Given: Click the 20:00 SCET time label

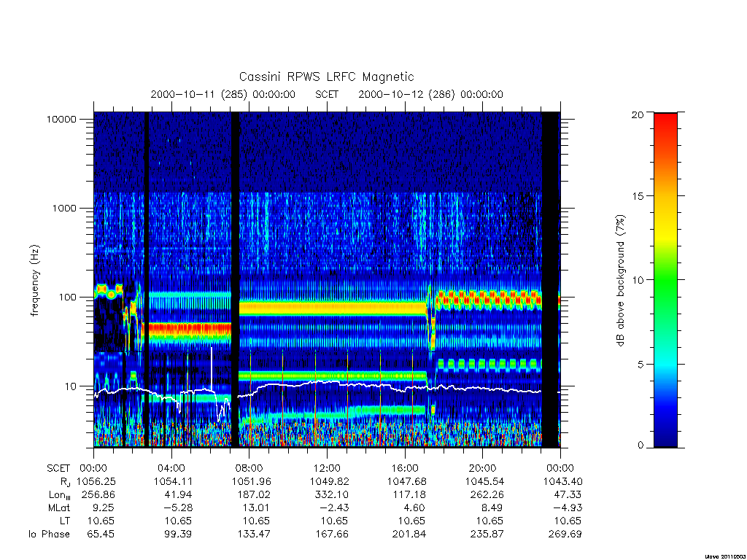Looking at the screenshot, I should [483, 468].
